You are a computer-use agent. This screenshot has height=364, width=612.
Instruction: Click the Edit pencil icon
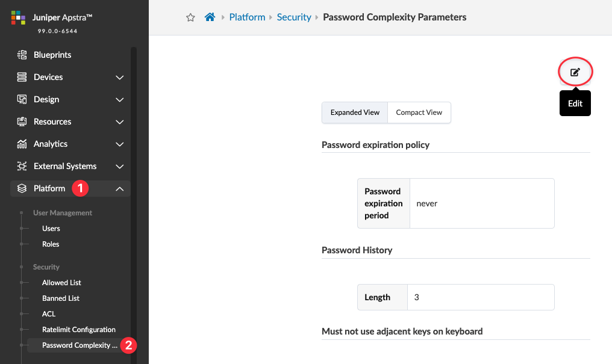coord(575,72)
